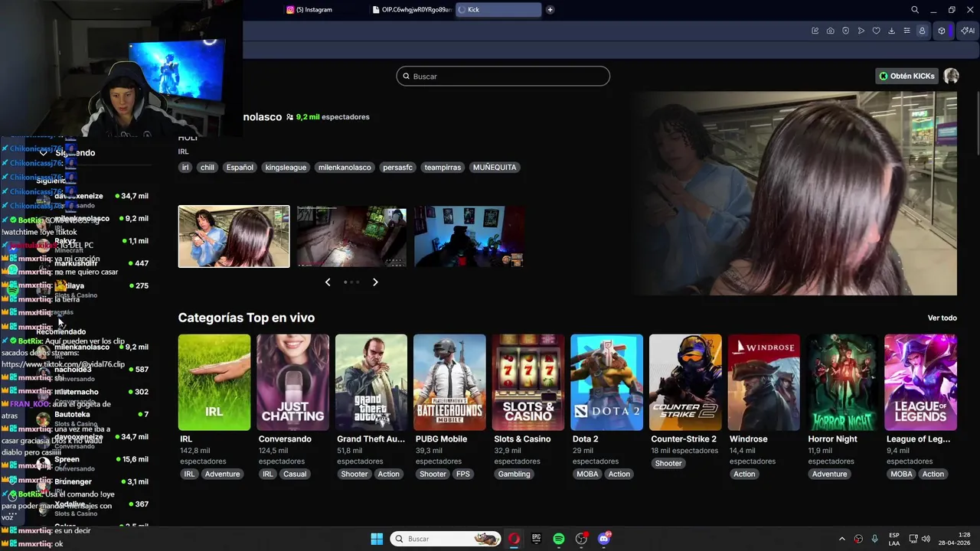
Task: Add page to bookmarks with heart icon
Action: click(x=877, y=31)
